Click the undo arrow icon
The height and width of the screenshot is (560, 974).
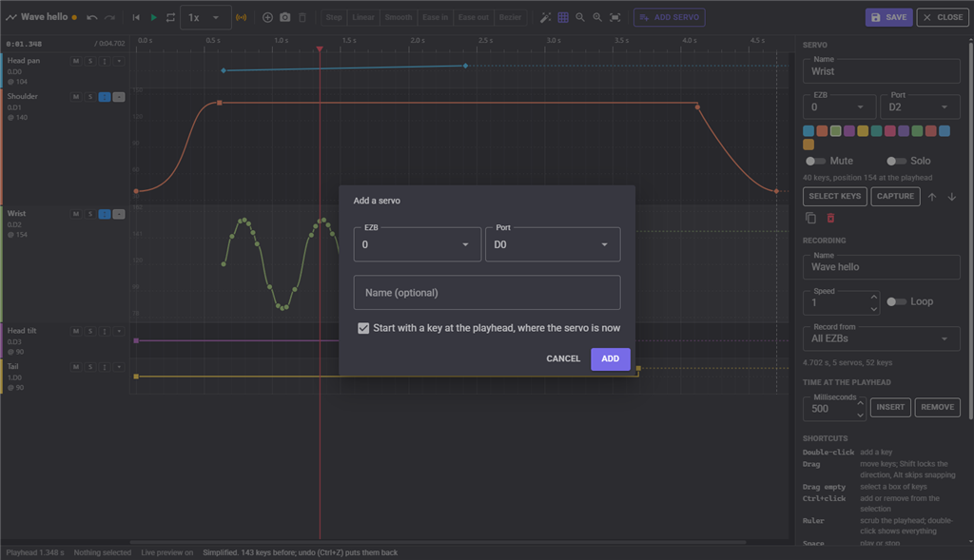[x=92, y=17]
